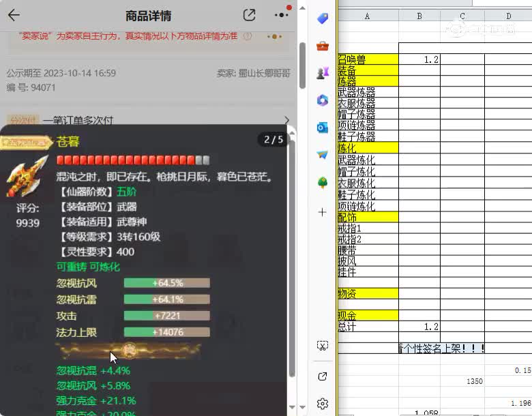Select the 项链炼器 cell
This screenshot has height=416, width=532.
[x=368, y=125]
